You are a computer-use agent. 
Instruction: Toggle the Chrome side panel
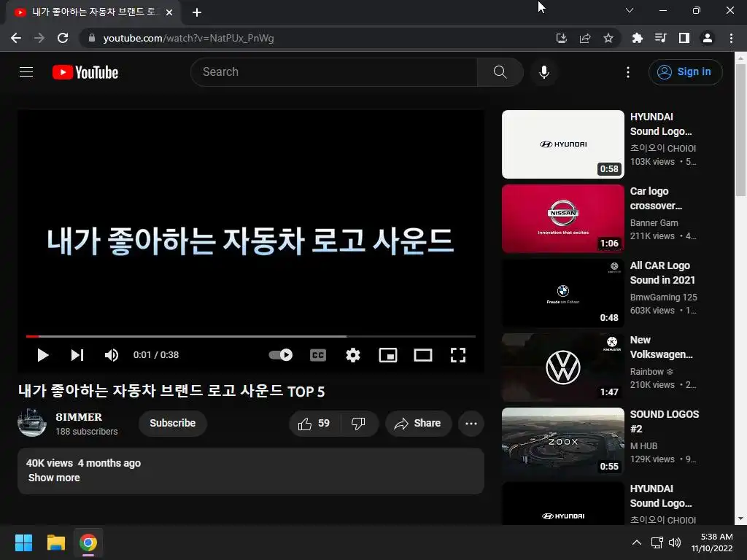coord(684,38)
